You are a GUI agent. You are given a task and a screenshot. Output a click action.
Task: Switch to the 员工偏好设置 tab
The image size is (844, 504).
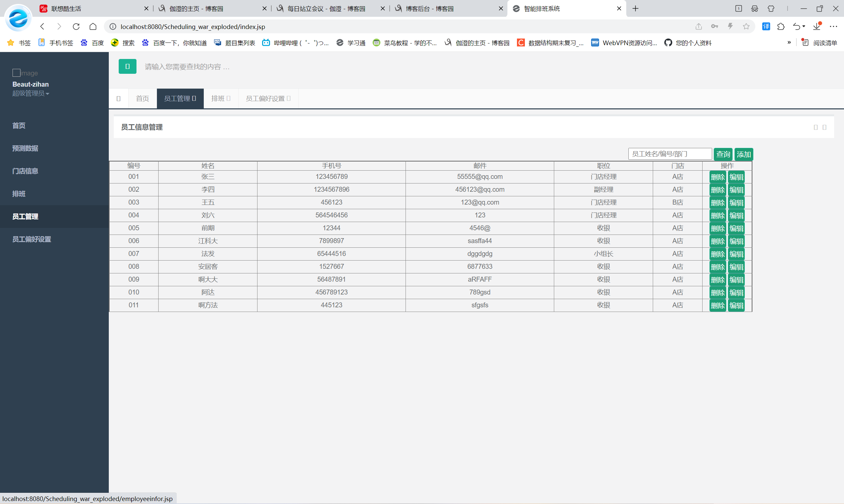[265, 98]
